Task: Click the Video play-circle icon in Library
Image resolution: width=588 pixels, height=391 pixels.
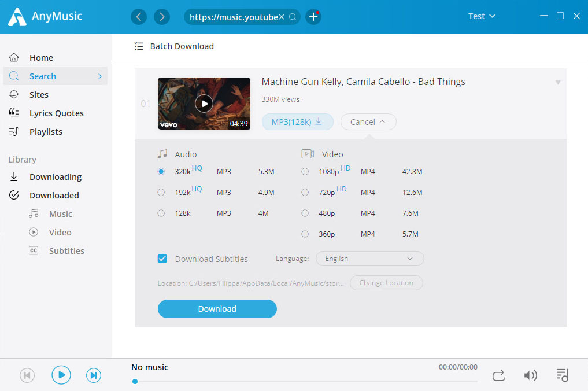Action: coord(34,232)
